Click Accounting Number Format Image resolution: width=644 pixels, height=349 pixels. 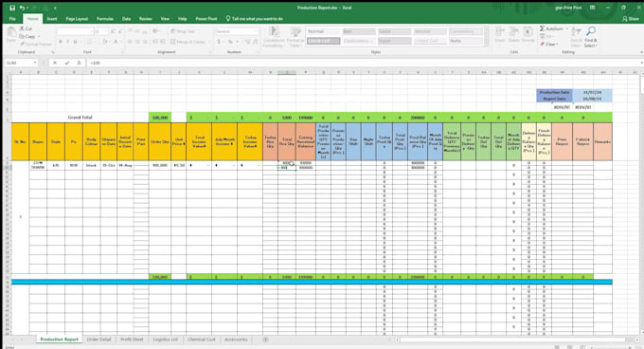pyautogui.click(x=219, y=42)
